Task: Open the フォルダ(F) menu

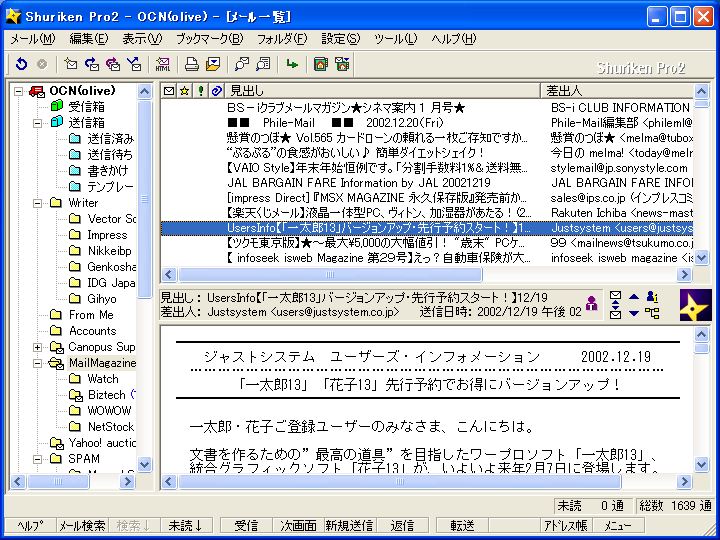Action: click(281, 39)
